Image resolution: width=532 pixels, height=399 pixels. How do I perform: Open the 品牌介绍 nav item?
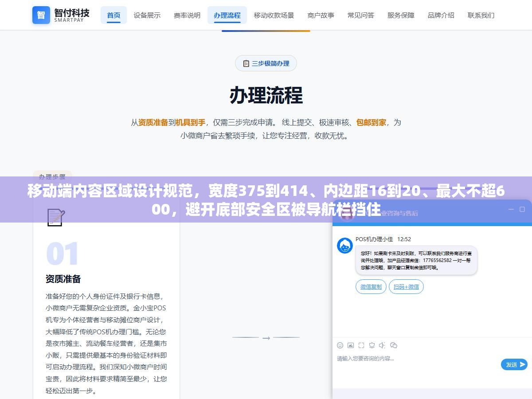(441, 15)
